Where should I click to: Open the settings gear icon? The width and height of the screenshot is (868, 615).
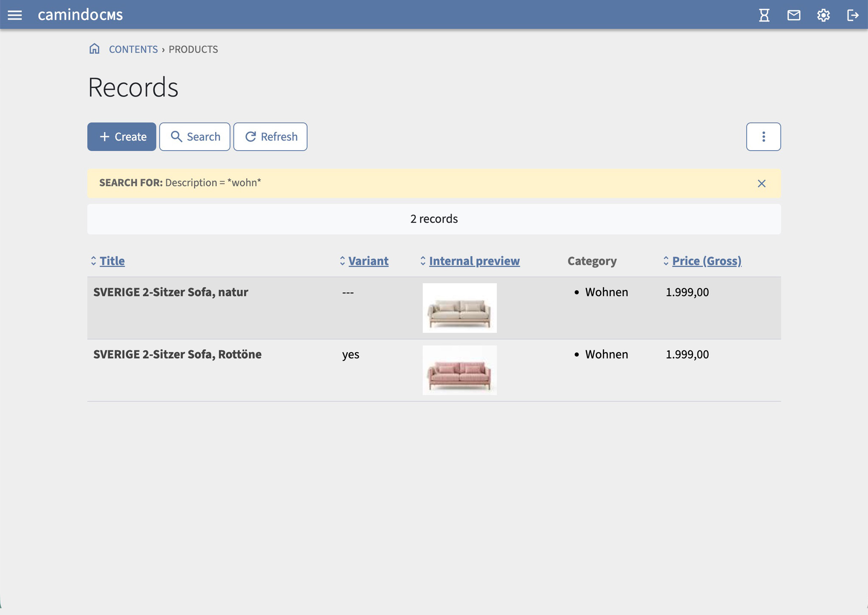coord(823,15)
